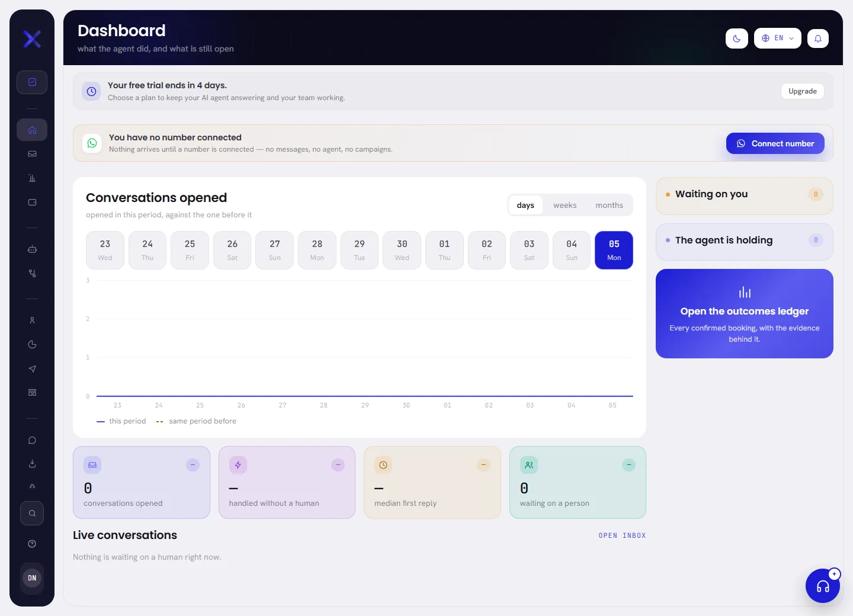Open search with the magnifier button
Viewport: 853px width, 616px height.
(32, 514)
